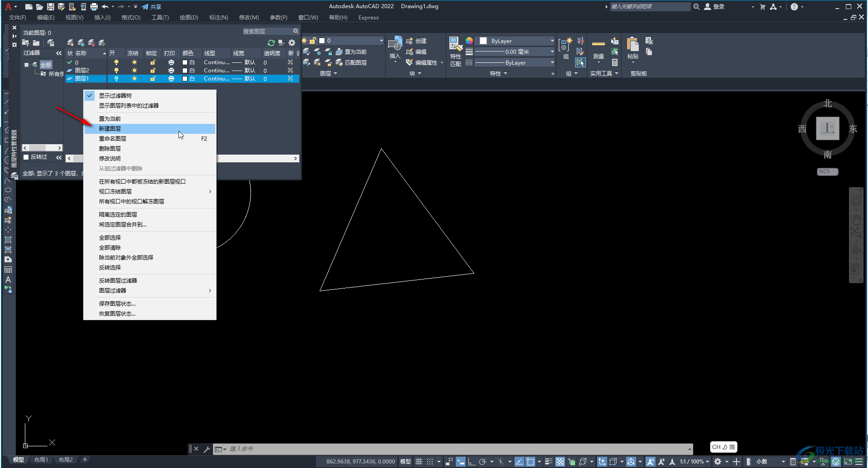The width and height of the screenshot is (868, 468).
Task: Click the 置为当前 button in ribbon
Action: click(351, 52)
